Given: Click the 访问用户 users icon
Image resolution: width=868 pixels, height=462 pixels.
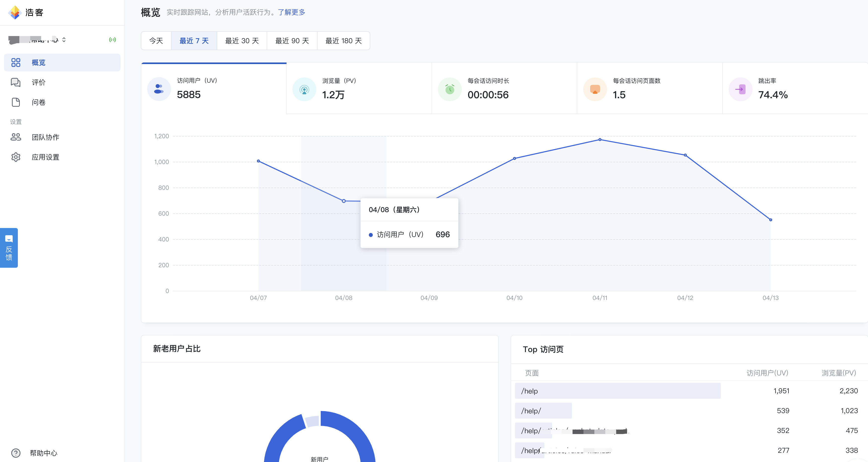Looking at the screenshot, I should tap(159, 89).
